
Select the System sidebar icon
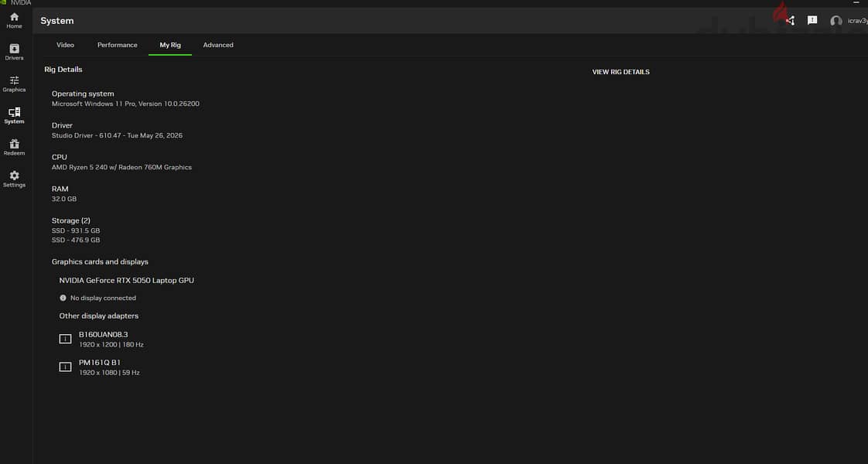point(15,115)
